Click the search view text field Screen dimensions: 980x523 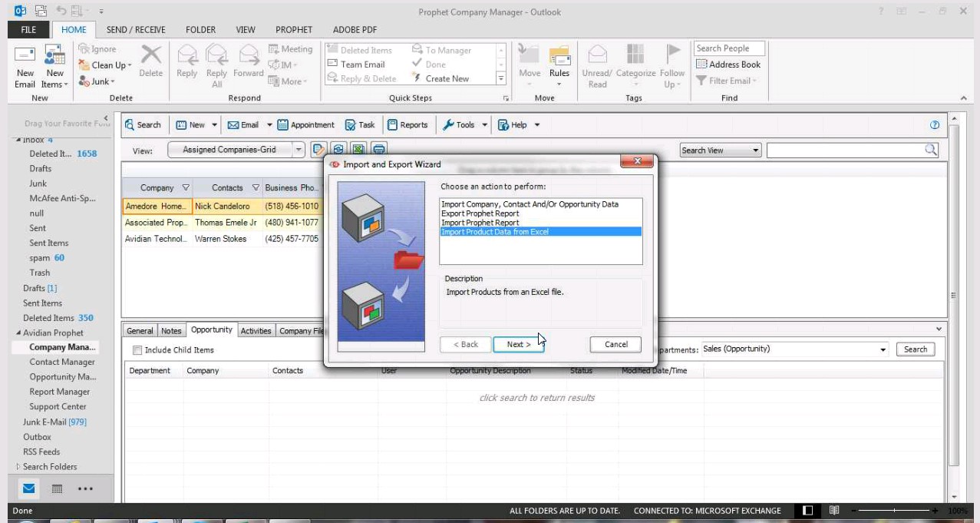click(845, 151)
